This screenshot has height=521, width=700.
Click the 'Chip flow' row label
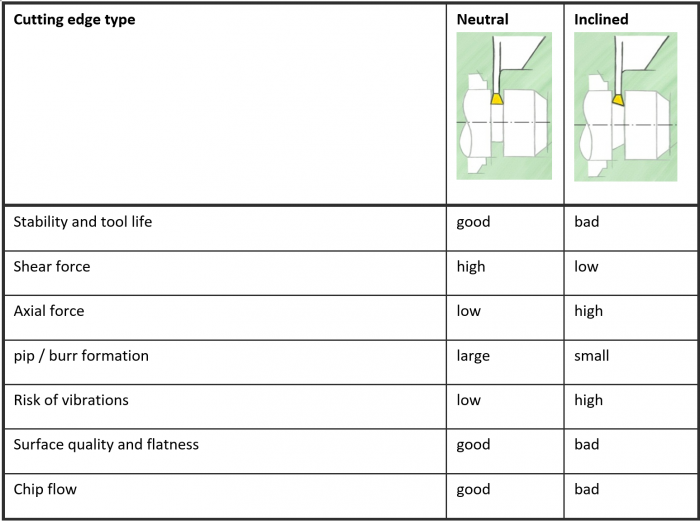pos(45,489)
